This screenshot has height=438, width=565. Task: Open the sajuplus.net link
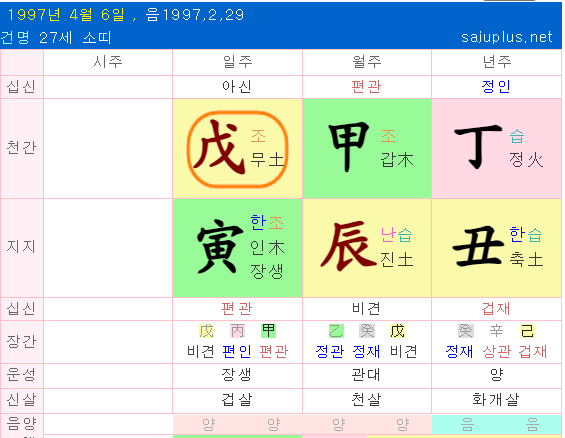pos(507,37)
